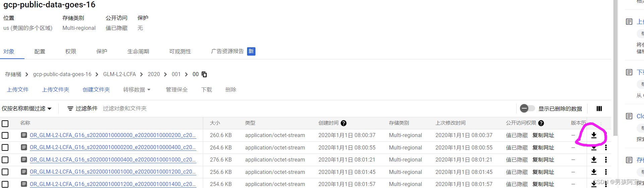
Task: Download the file ending e20200010001000
Action: (x=594, y=160)
